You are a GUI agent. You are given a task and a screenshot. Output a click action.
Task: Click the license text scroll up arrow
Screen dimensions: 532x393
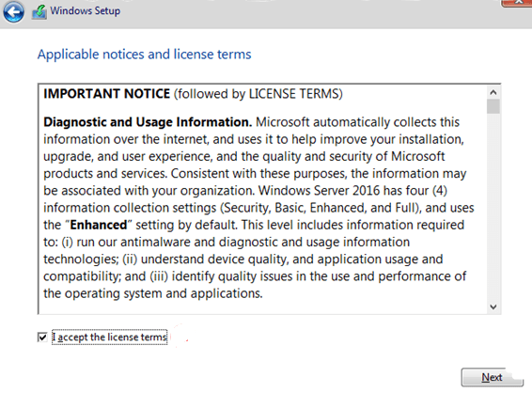[493, 92]
